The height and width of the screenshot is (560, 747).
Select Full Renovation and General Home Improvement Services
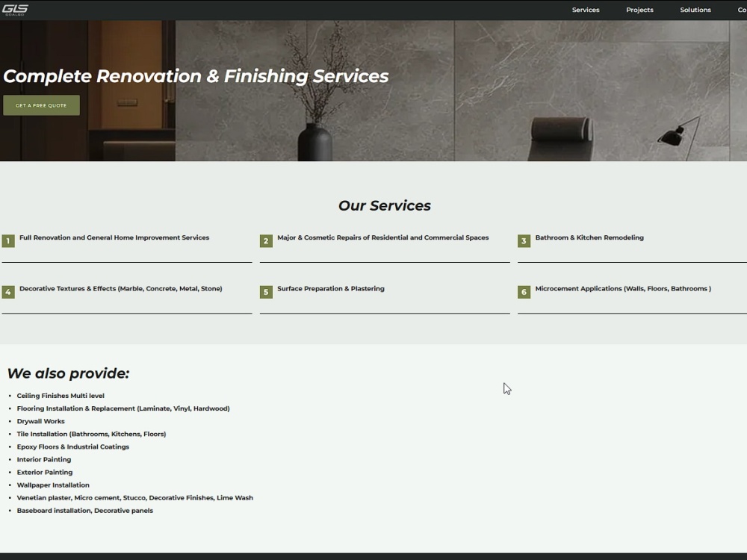(x=114, y=237)
